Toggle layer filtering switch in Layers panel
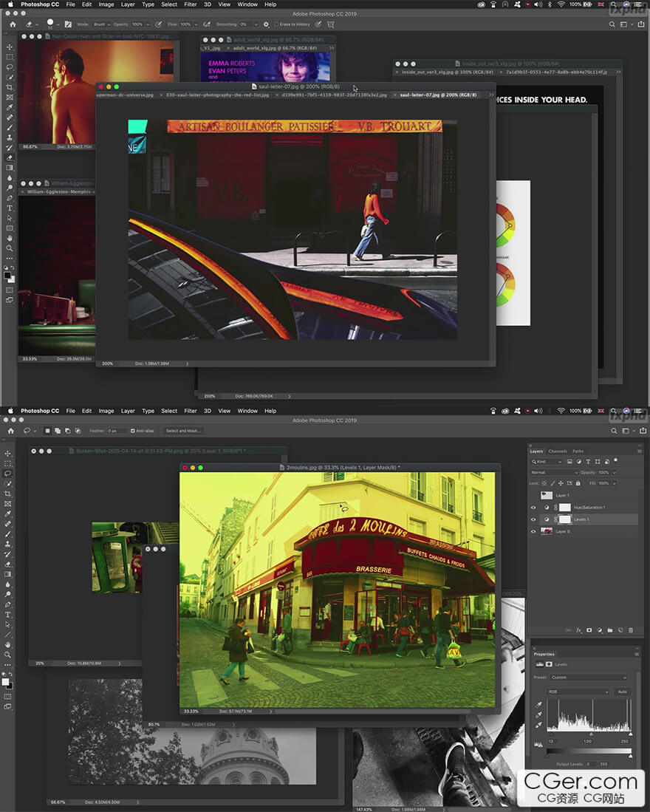The image size is (650, 812). coord(616,460)
